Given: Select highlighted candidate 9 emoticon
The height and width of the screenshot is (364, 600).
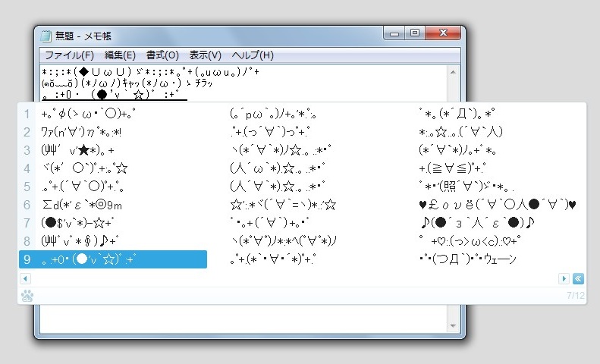Looking at the screenshot, I should 113,259.
